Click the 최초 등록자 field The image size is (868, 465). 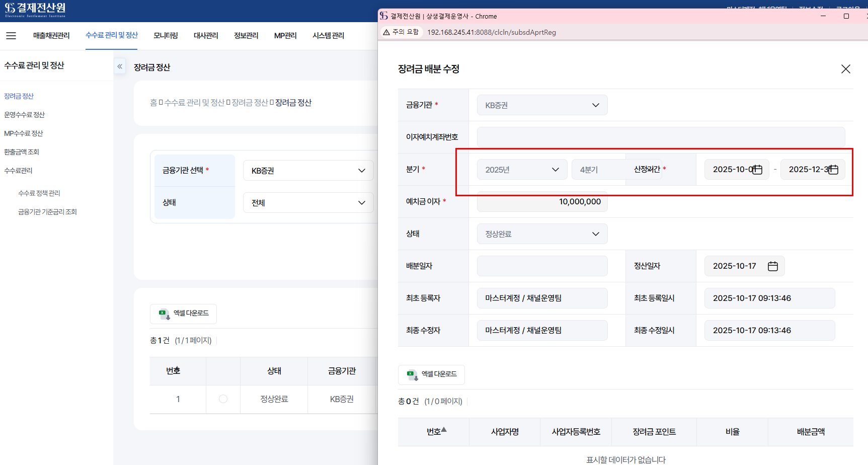(x=542, y=298)
